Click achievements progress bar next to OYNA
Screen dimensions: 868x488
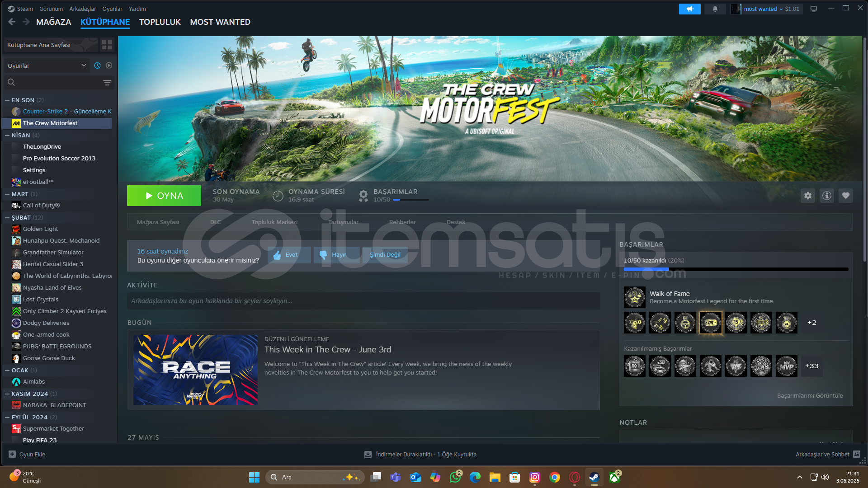(x=411, y=200)
